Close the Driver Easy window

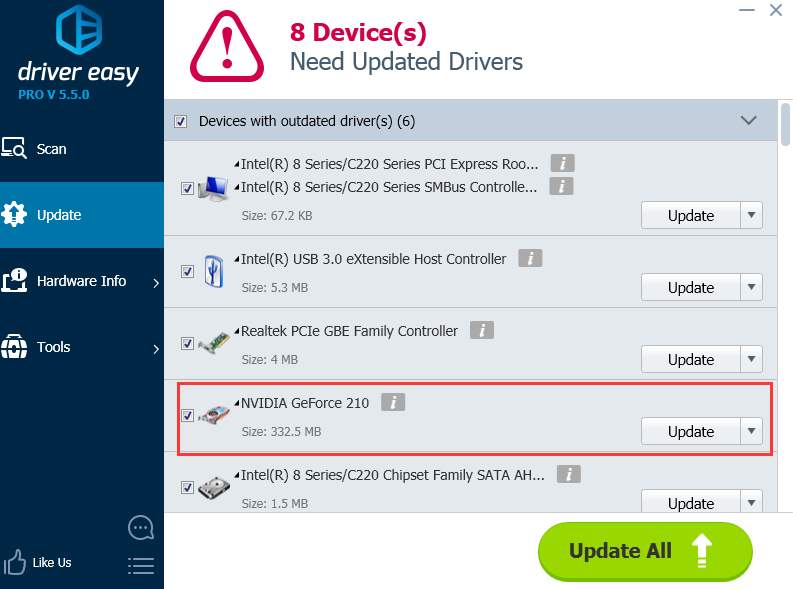776,10
